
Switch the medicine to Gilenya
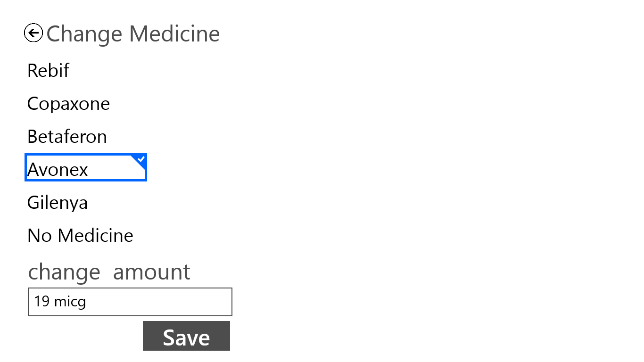[58, 203]
